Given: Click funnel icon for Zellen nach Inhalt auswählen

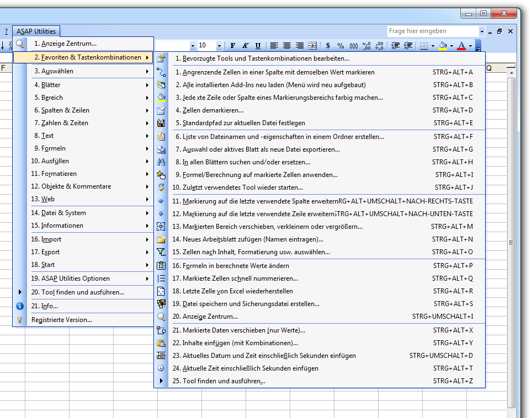Looking at the screenshot, I should [161, 252].
